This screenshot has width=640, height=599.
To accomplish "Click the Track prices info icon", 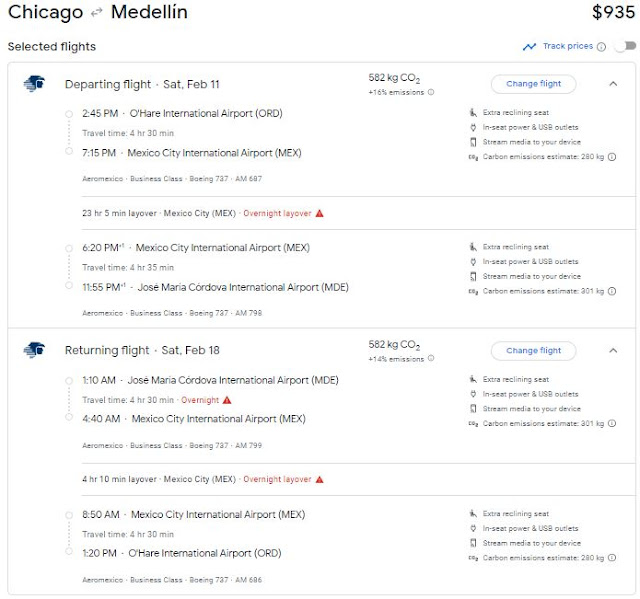I will pos(601,47).
